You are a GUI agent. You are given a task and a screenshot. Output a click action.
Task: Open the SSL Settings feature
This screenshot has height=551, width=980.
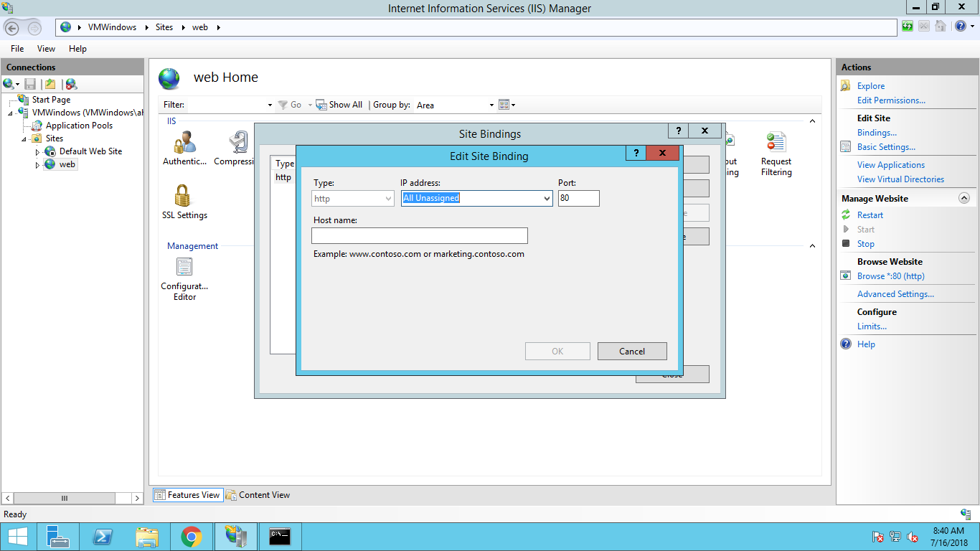click(x=184, y=202)
